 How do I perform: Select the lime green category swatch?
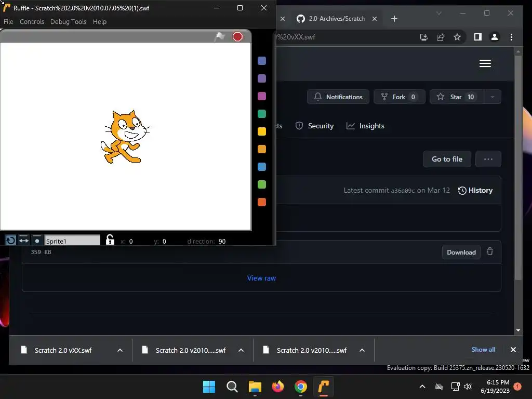coord(262,184)
